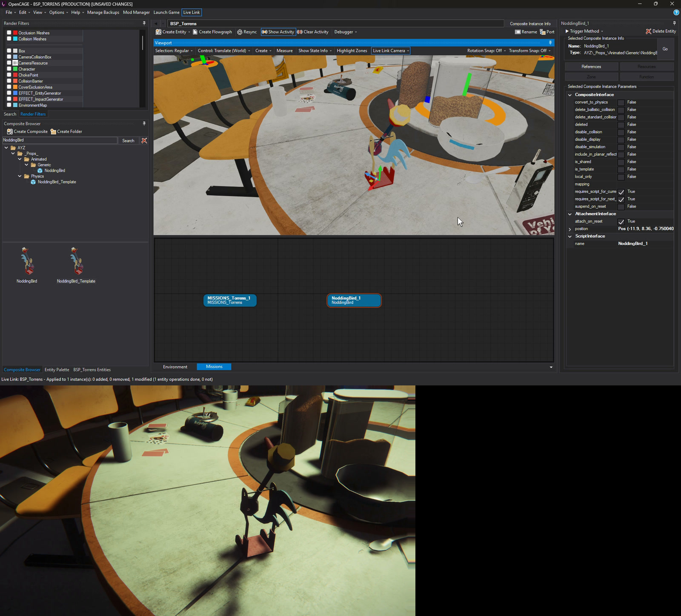
Task: Toggle the Show Activity icon button
Action: 278,32
